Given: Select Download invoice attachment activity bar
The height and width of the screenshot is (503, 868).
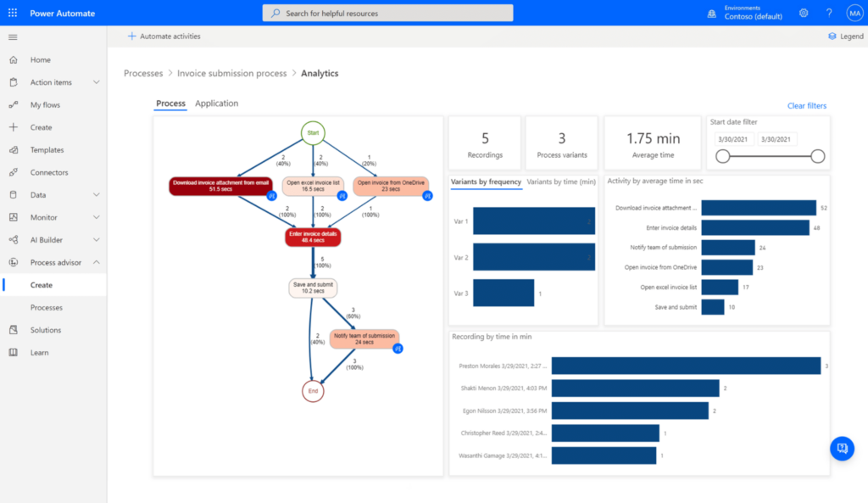Looking at the screenshot, I should (759, 208).
